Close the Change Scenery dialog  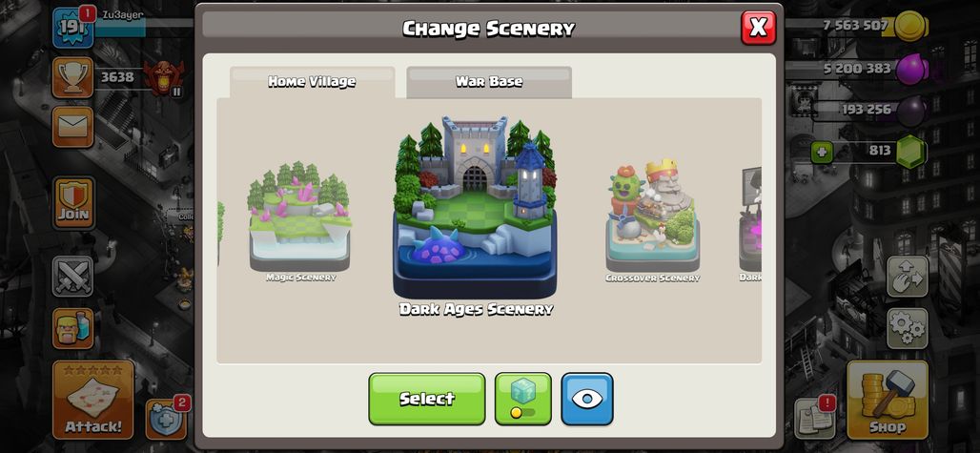(x=758, y=28)
